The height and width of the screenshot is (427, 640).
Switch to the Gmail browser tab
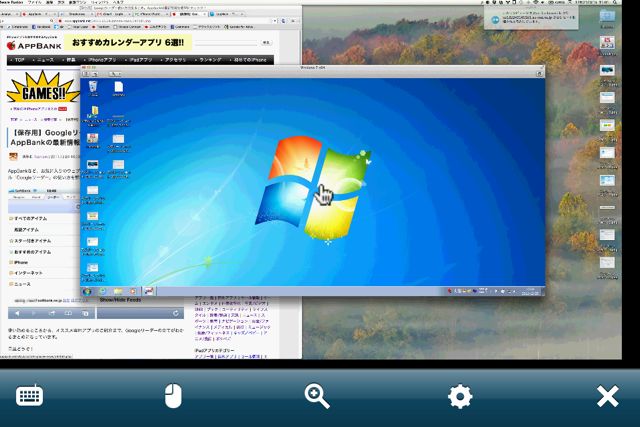pos(113,14)
